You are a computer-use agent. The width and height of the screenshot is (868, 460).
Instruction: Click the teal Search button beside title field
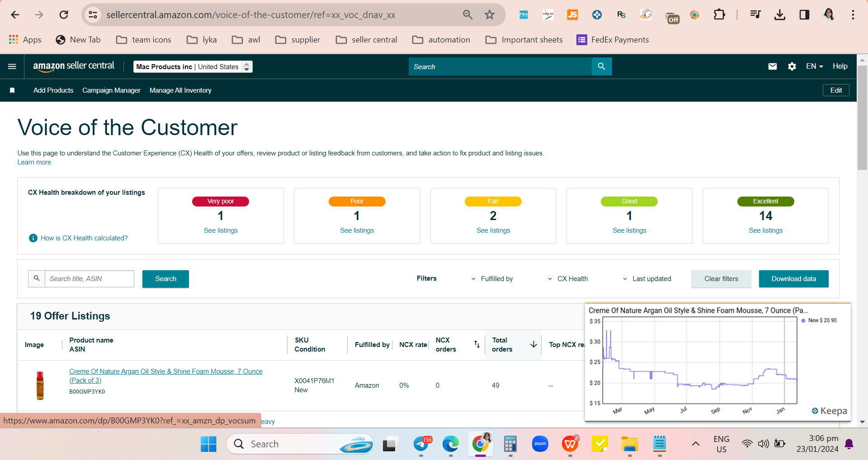point(165,279)
